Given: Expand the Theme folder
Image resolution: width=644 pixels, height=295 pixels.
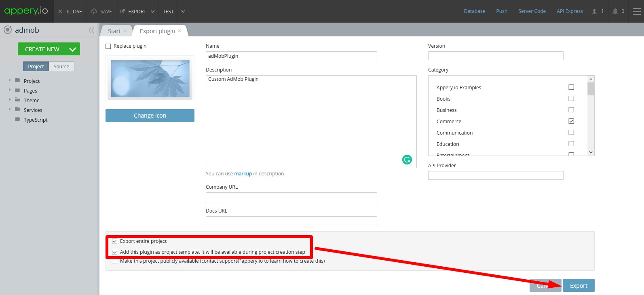Looking at the screenshot, I should [10, 99].
